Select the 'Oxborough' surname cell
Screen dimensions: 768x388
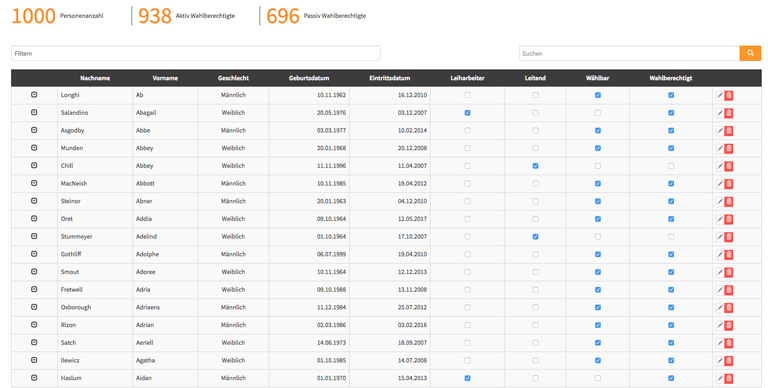95,307
